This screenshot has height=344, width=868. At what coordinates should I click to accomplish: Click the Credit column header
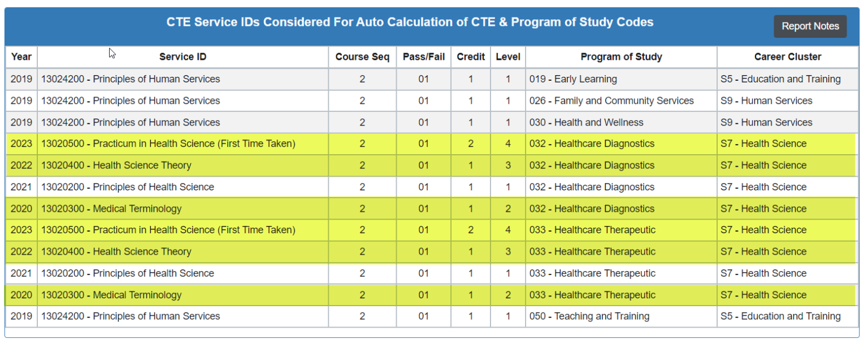click(470, 56)
